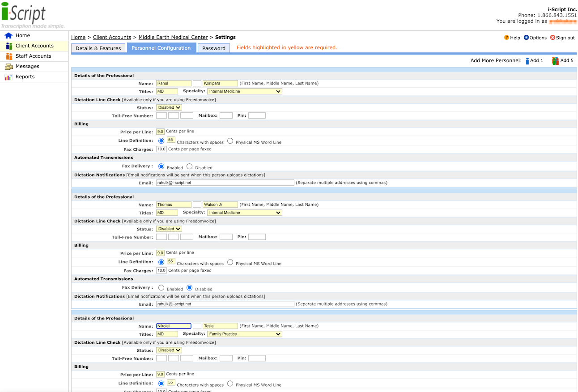Disable Fax Delivery for Rahul Korlipara

click(x=190, y=166)
